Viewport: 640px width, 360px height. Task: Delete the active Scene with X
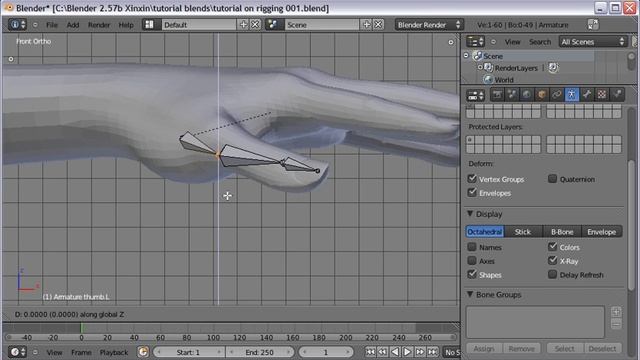(378, 25)
